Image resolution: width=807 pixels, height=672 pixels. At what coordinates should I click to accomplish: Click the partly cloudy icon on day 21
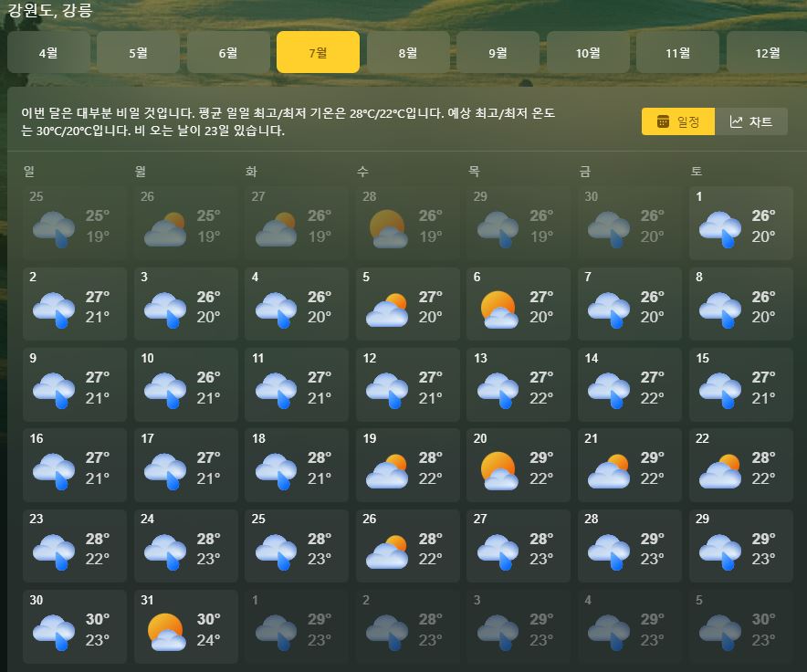click(x=609, y=471)
